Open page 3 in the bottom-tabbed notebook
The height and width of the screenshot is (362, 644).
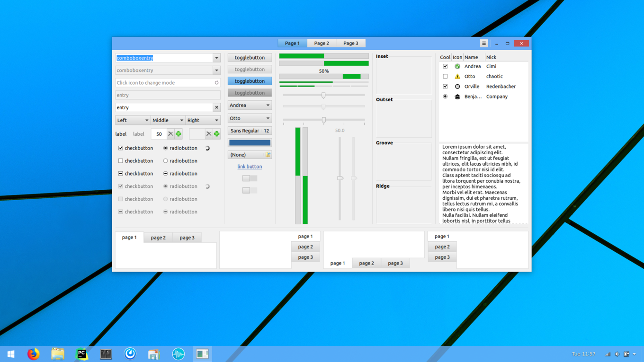point(395,263)
